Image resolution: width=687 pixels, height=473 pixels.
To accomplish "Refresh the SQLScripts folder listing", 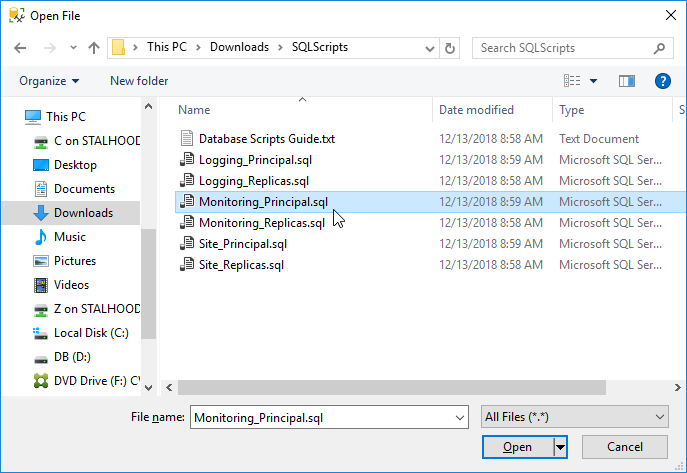I will coord(450,48).
